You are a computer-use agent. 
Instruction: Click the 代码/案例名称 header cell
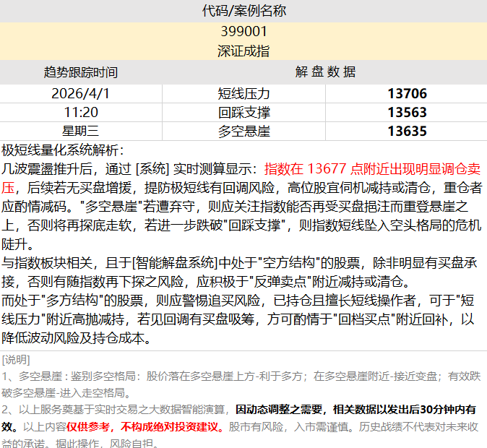click(243, 11)
